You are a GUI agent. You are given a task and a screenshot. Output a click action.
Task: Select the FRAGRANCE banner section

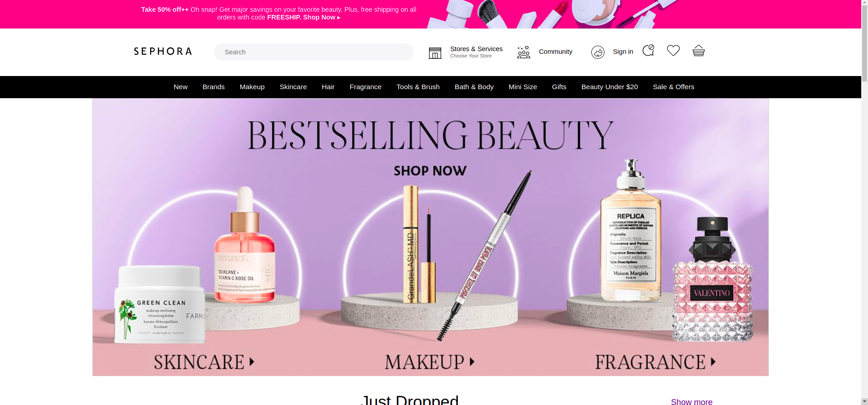coord(655,362)
